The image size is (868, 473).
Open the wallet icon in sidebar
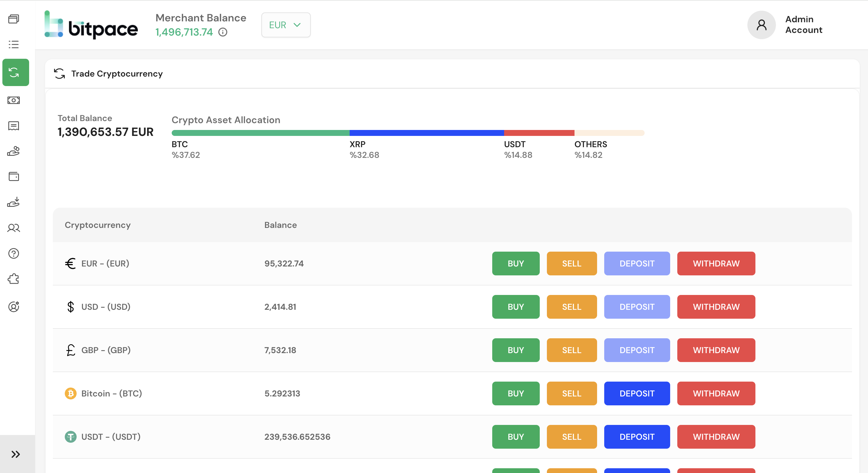(x=14, y=177)
